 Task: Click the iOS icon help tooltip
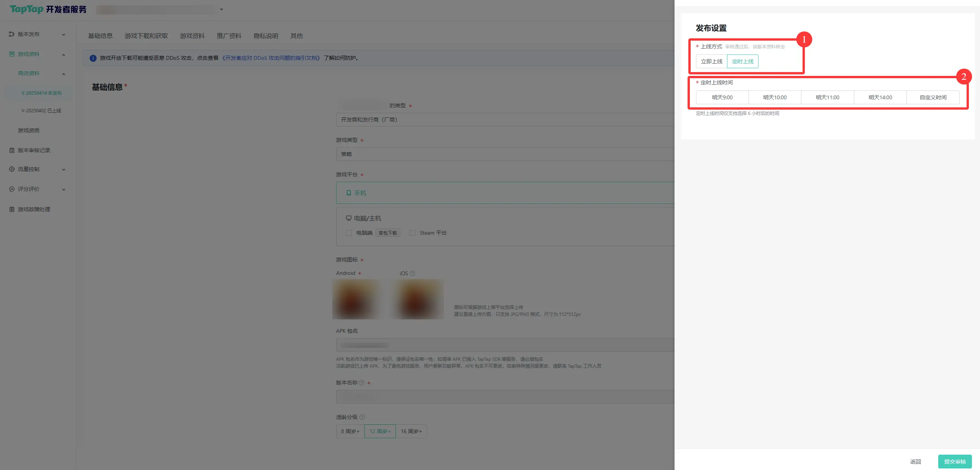pos(412,273)
